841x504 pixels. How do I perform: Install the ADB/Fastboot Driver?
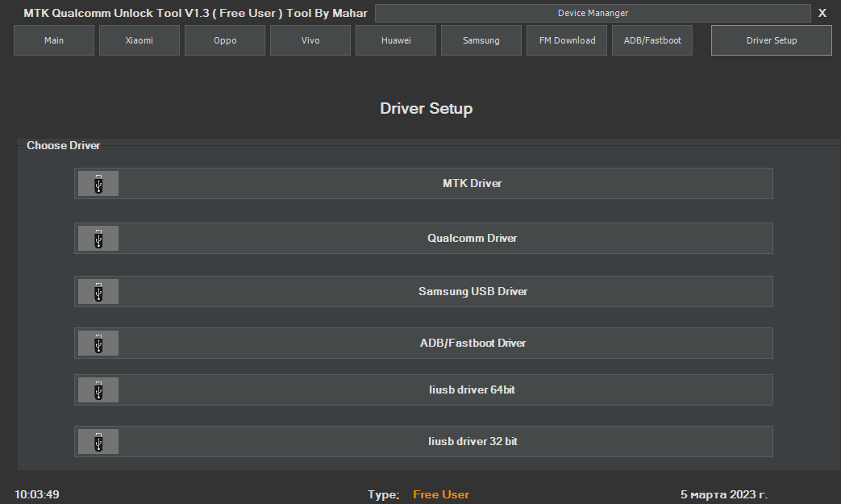click(x=423, y=344)
